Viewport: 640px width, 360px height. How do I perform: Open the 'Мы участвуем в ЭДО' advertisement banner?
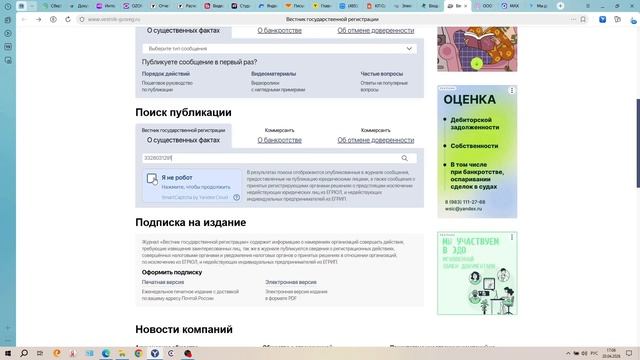(477, 273)
